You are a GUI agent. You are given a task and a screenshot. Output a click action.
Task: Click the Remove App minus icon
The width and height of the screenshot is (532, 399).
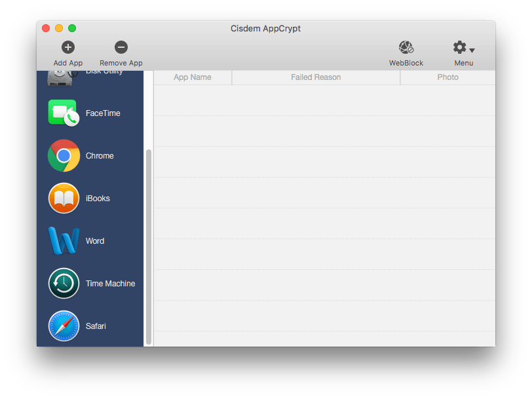tap(121, 47)
